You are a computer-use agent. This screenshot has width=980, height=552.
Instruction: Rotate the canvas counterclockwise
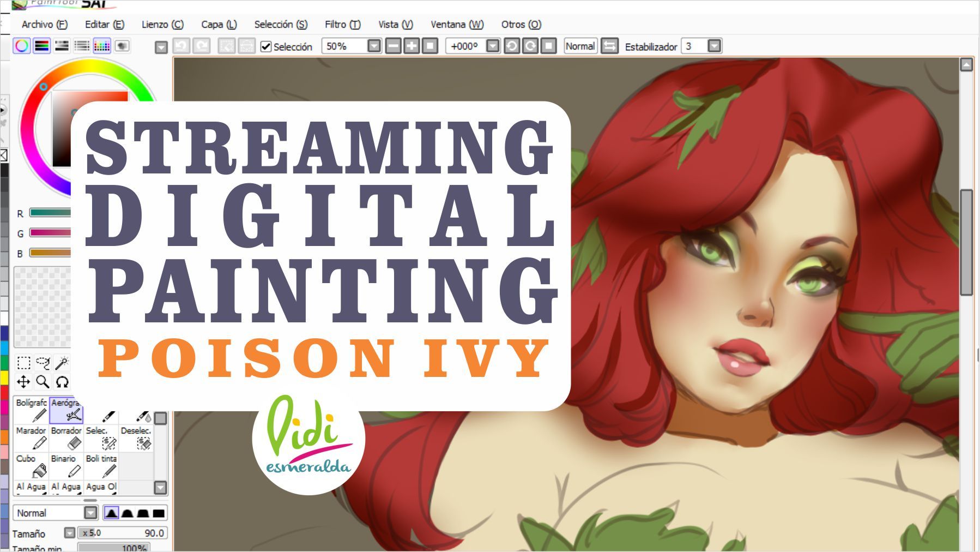point(511,46)
